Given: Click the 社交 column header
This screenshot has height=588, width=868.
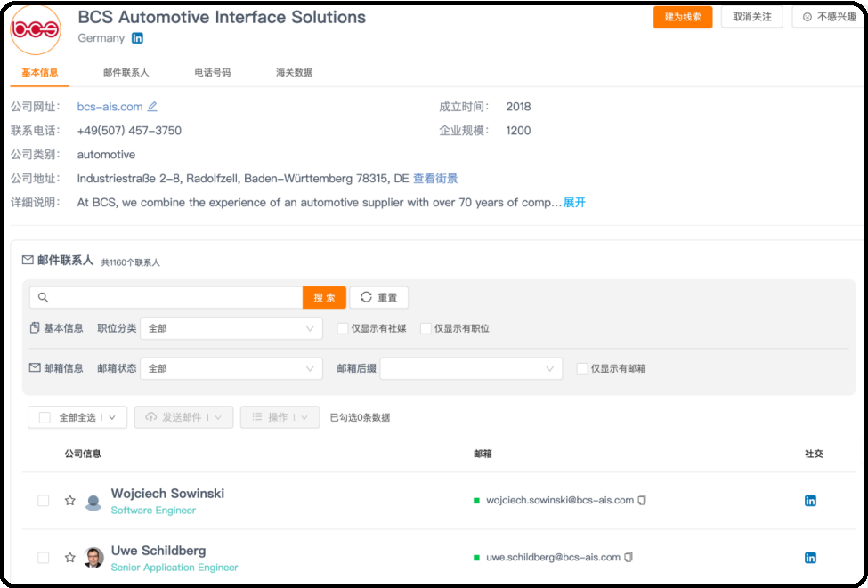Looking at the screenshot, I should 814,455.
